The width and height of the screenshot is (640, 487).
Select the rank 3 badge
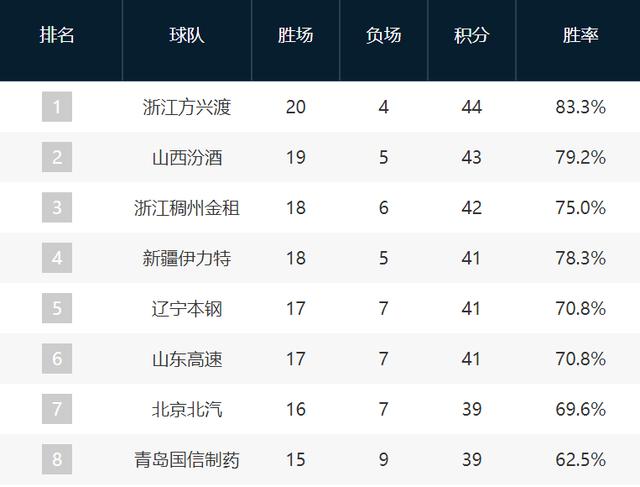57,208
